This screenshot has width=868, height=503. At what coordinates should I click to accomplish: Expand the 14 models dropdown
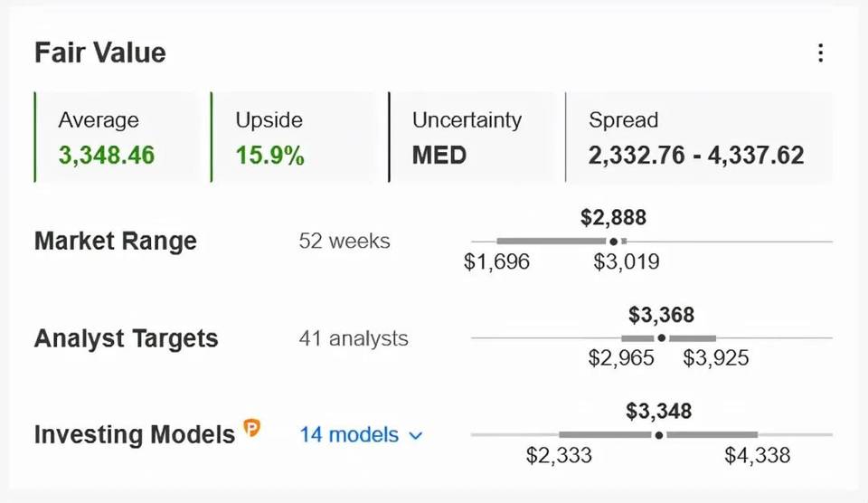tap(361, 435)
